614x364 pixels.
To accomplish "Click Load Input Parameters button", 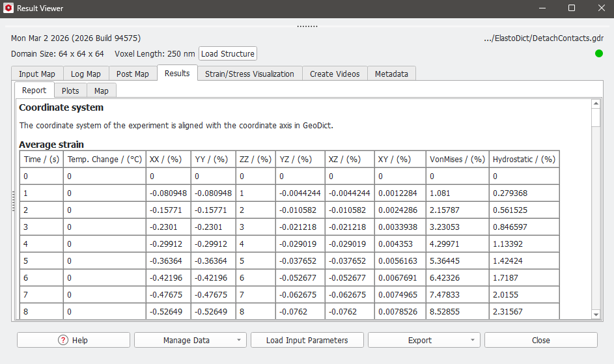I will click(307, 340).
